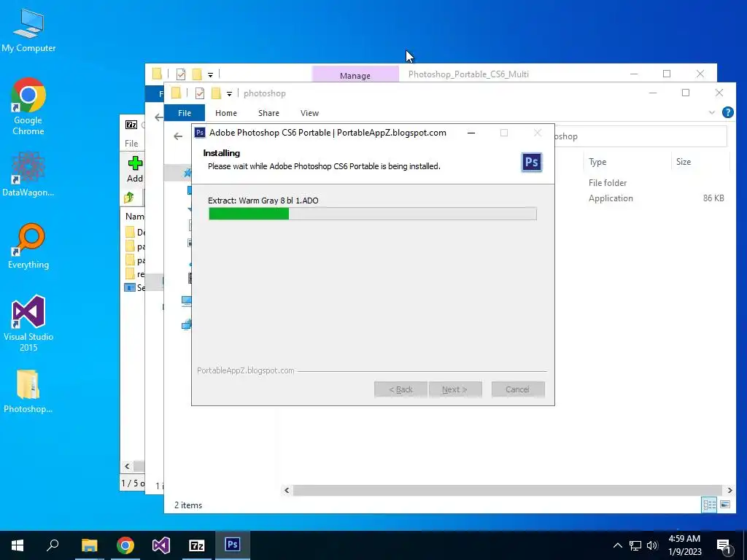Click the Back button in installer
The height and width of the screenshot is (560, 747).
click(x=400, y=389)
